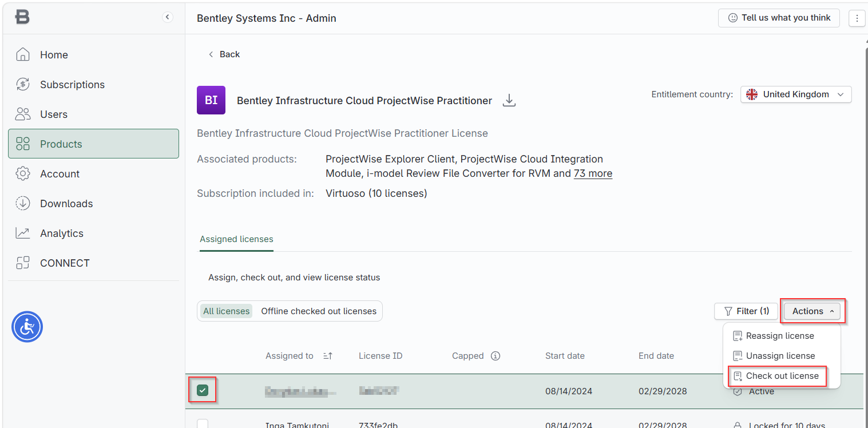Screen dimensions: 868x428
Task: Select the All licenses view
Action: [227, 311]
